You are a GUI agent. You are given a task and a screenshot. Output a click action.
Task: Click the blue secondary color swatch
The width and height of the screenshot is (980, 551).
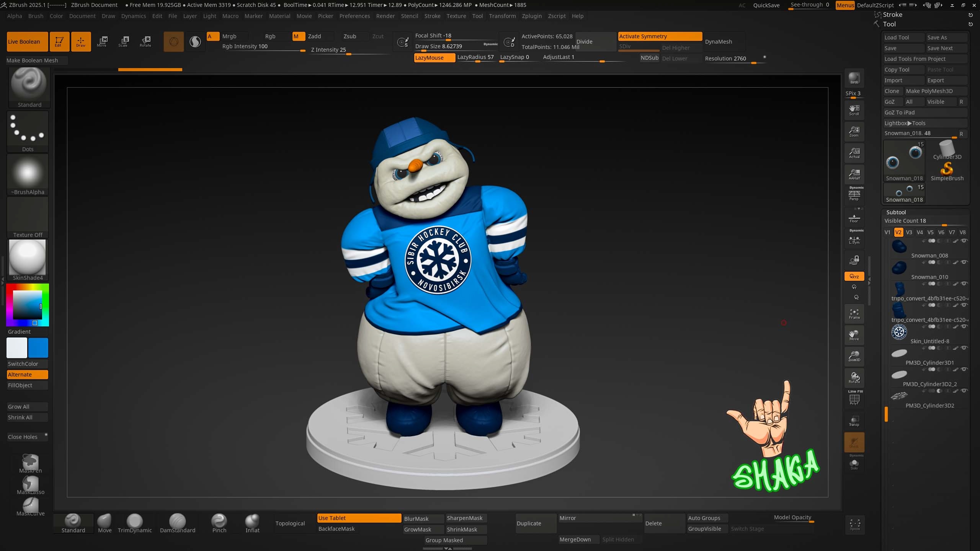pos(38,348)
